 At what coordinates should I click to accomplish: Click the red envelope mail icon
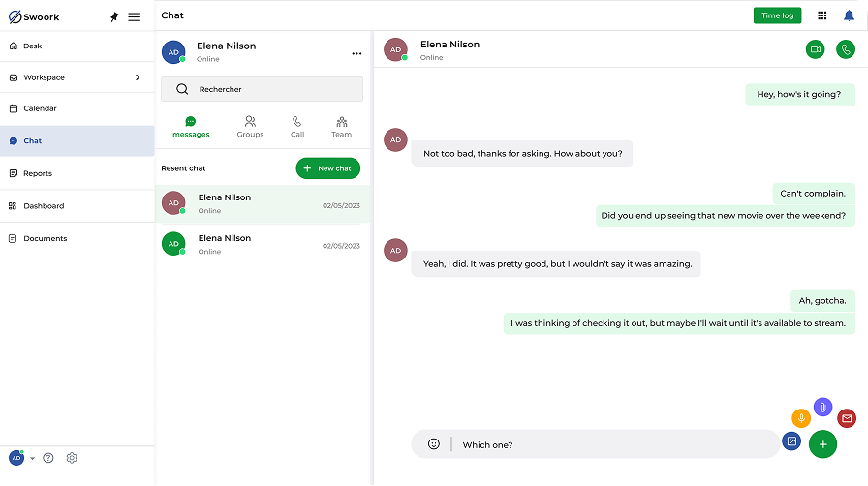847,418
